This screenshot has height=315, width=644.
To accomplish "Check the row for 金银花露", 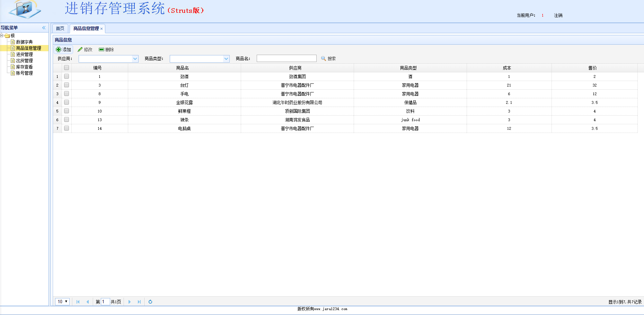I will point(67,102).
